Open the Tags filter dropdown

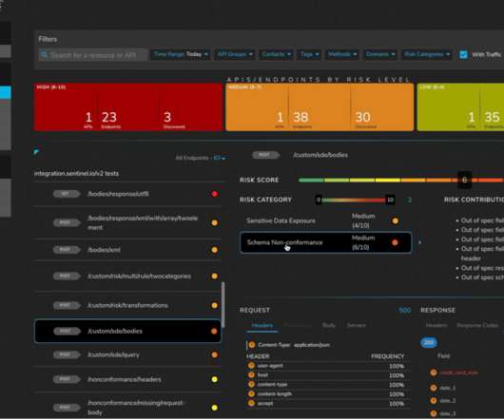(x=309, y=54)
